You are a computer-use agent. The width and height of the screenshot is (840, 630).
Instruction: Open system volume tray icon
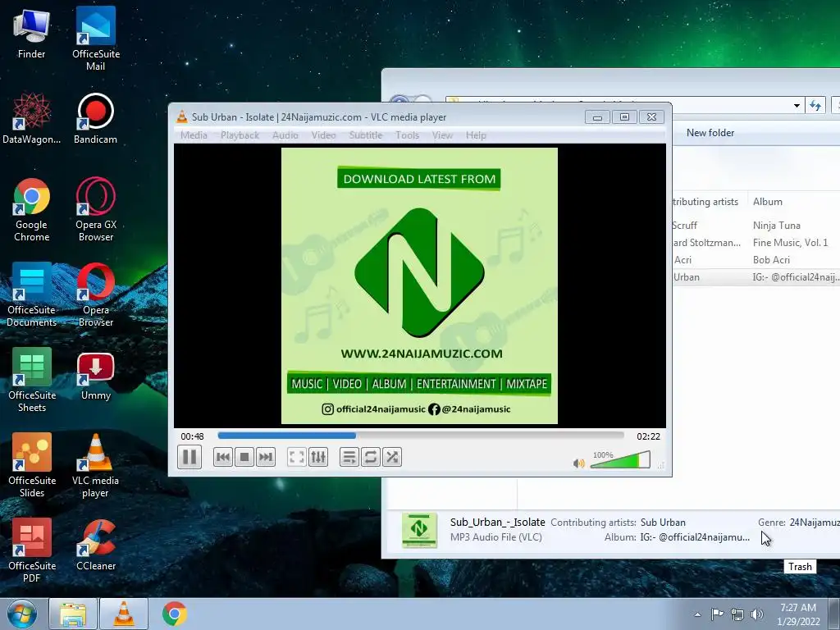(x=757, y=614)
